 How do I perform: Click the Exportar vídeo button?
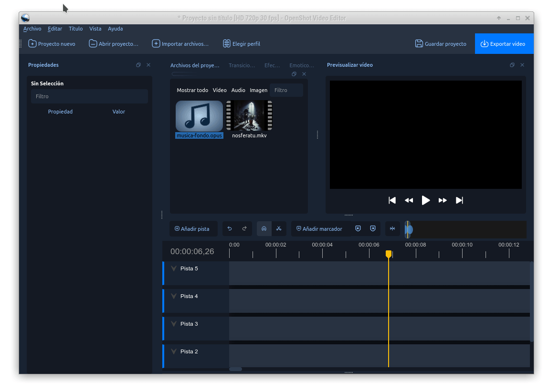504,44
